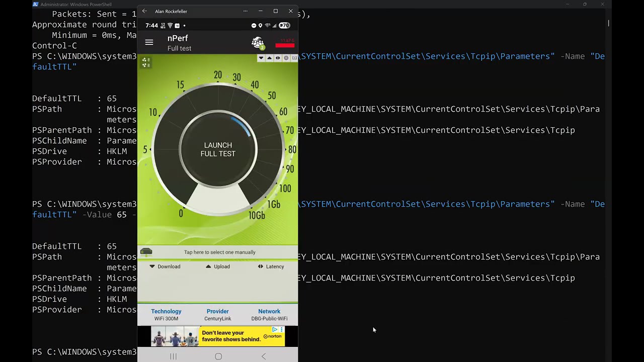This screenshot has height=362, width=644.
Task: Minimize the Alan Rockefeller phone window
Action: pyautogui.click(x=260, y=11)
